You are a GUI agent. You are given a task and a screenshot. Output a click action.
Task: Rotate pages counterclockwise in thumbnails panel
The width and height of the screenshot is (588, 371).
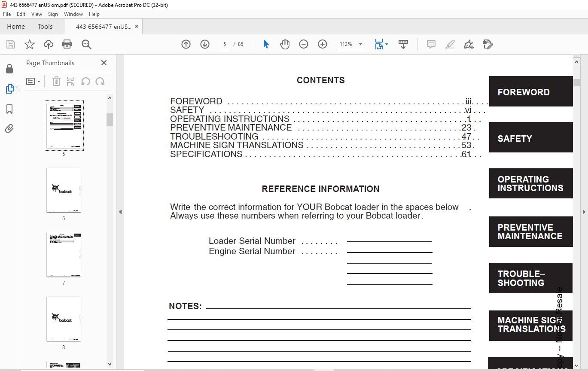click(85, 81)
